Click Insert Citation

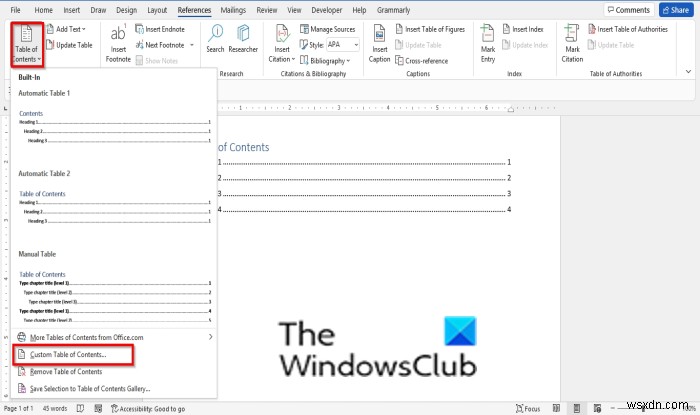(282, 43)
